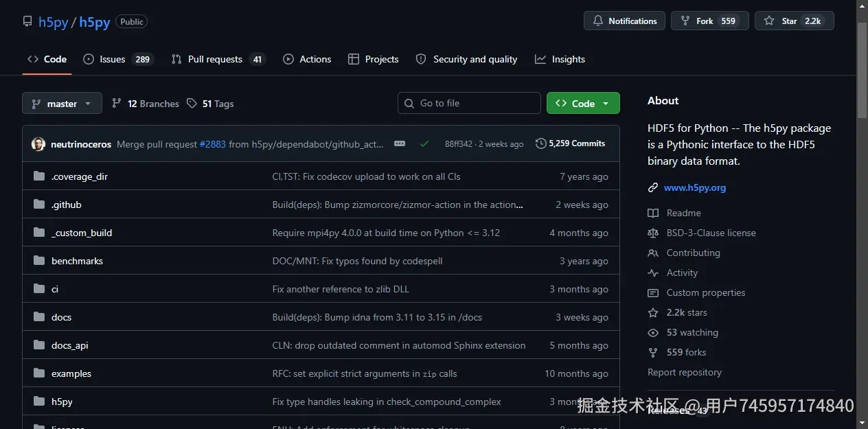Screen dimensions: 868x429
Task: Click the h5py folder icon
Action: [x=39, y=402]
